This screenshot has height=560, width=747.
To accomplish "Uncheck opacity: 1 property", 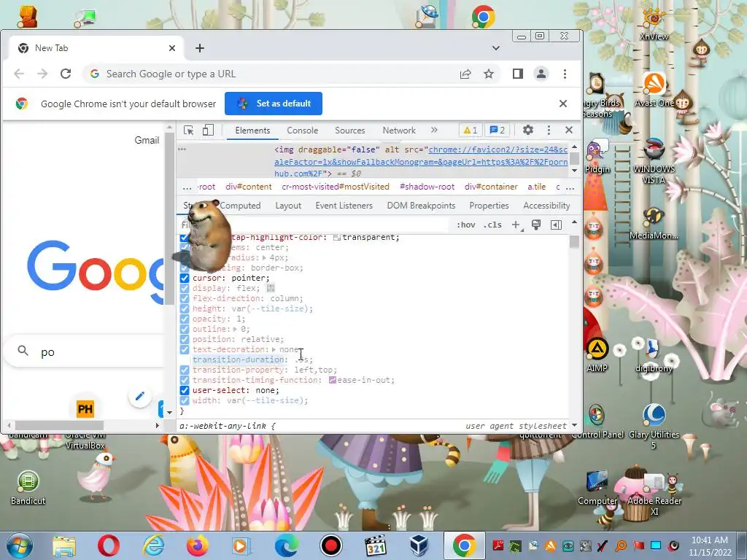I will point(185,319).
